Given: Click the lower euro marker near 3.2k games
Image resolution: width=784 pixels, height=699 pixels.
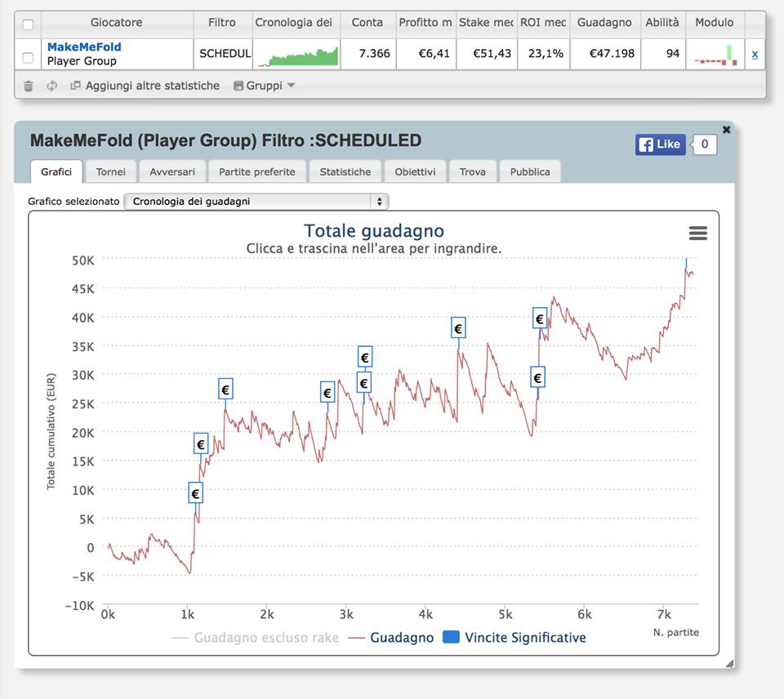Looking at the screenshot, I should (364, 383).
